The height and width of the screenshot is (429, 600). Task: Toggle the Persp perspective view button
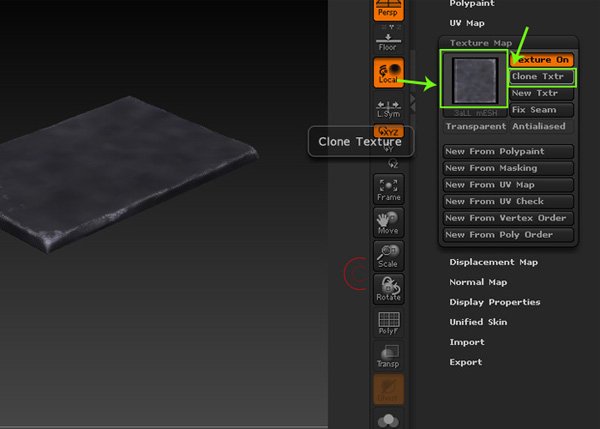tap(388, 11)
